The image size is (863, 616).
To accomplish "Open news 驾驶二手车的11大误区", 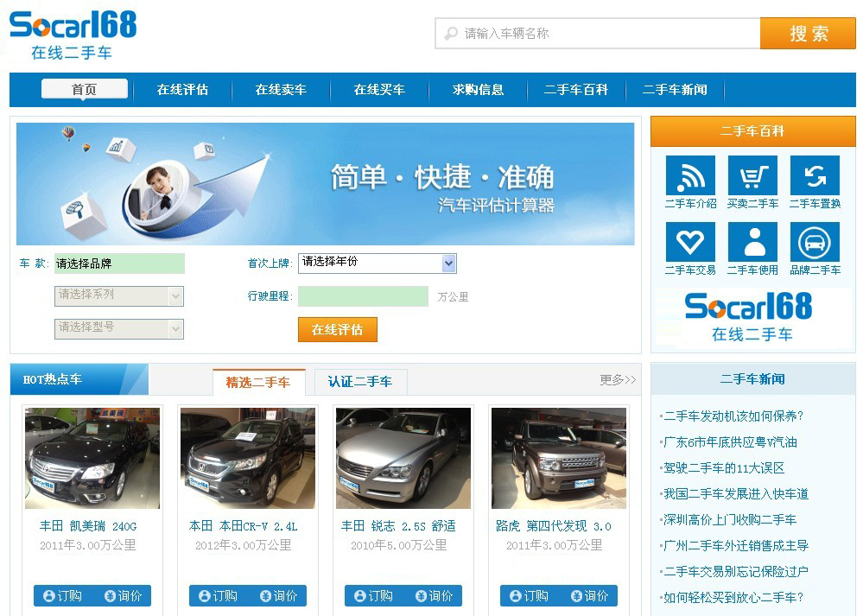I will (x=724, y=468).
